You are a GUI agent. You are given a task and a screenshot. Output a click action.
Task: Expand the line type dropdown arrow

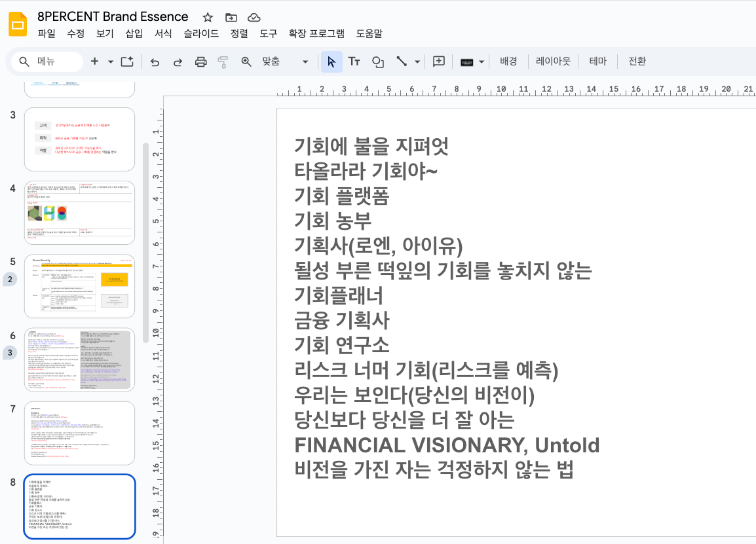(417, 62)
